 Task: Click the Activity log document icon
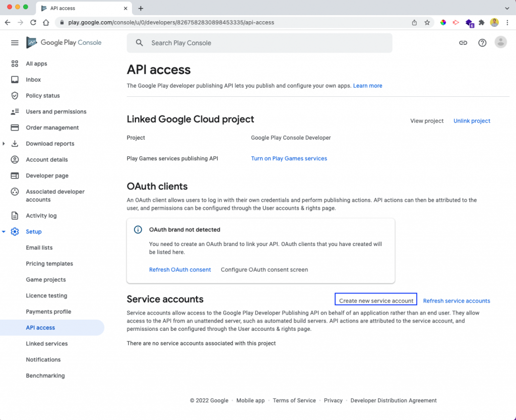[15, 216]
